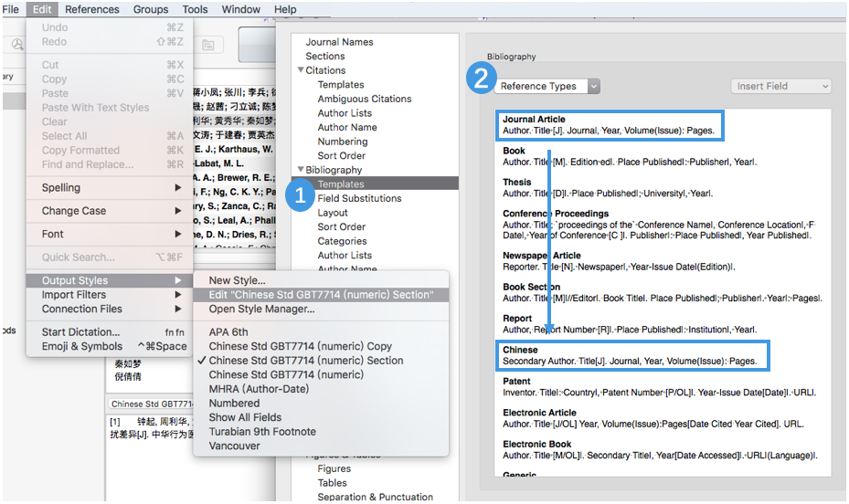Choose the Vancouver output style
This screenshot has height=504, width=849.
tap(234, 446)
